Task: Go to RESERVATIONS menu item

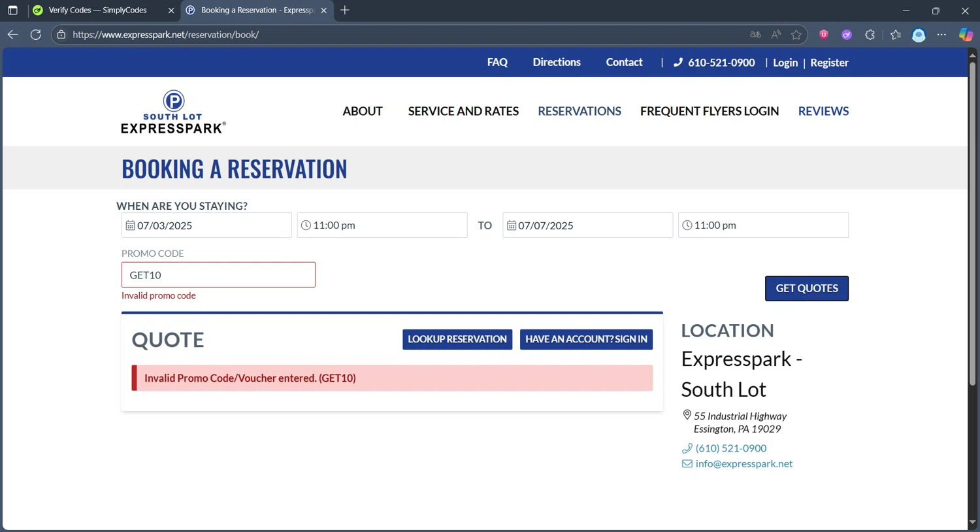Action: coord(580,112)
